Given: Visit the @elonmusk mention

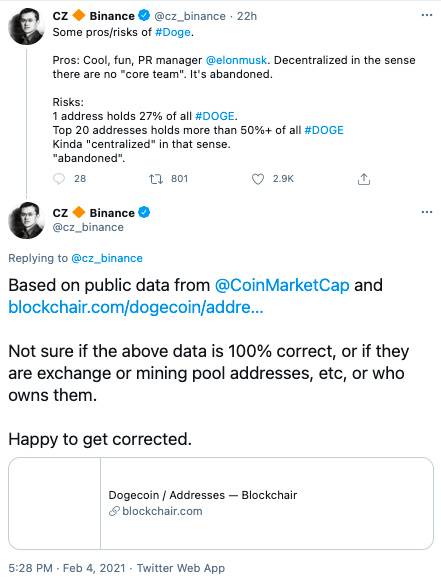Looking at the screenshot, I should click(x=236, y=60).
